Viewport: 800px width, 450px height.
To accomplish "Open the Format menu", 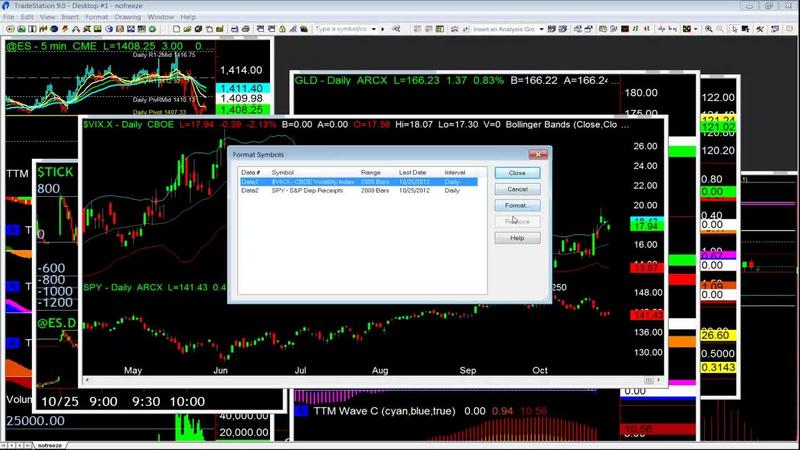I will [96, 17].
